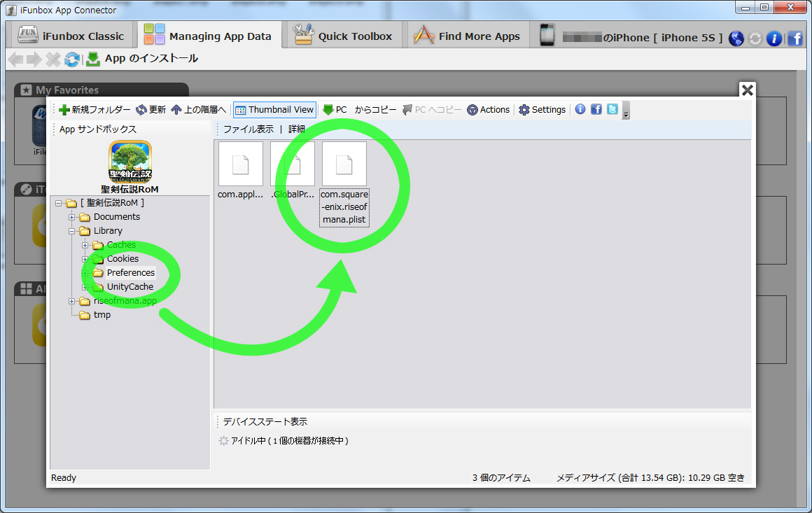Toggle Thumbnail View

(x=274, y=110)
